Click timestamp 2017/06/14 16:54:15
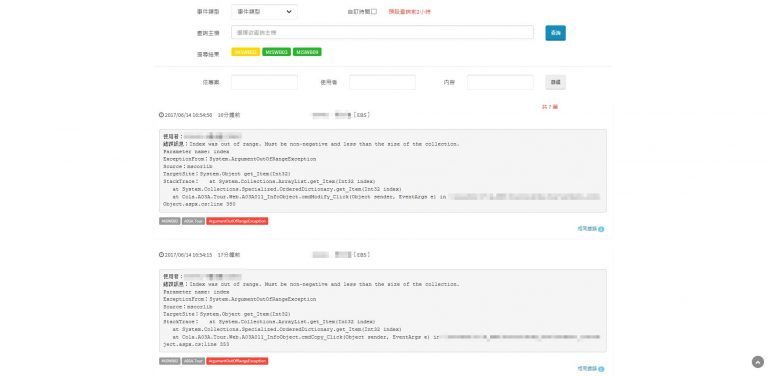Image resolution: width=768 pixels, height=376 pixels. (x=189, y=255)
